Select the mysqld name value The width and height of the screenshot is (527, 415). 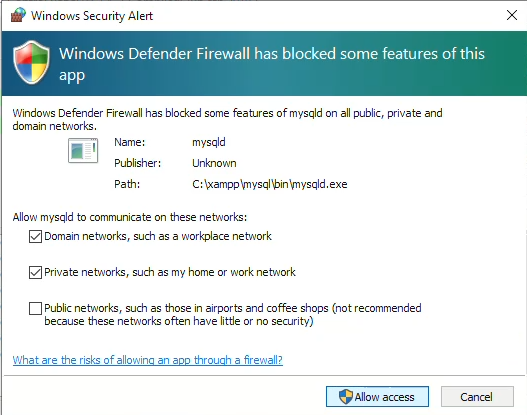[209, 142]
